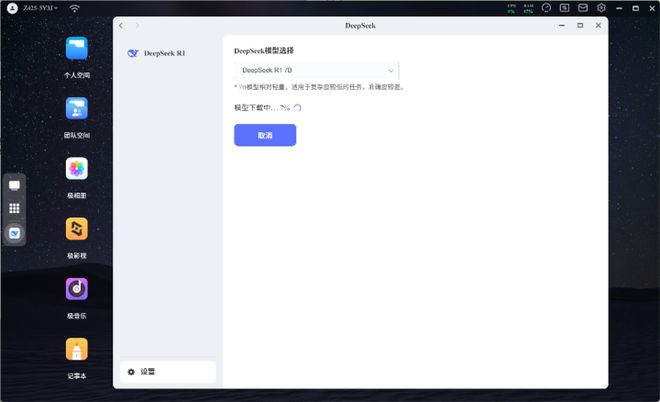This screenshot has height=402, width=660.
Task: Launch the 极影视 video app
Action: [x=77, y=229]
